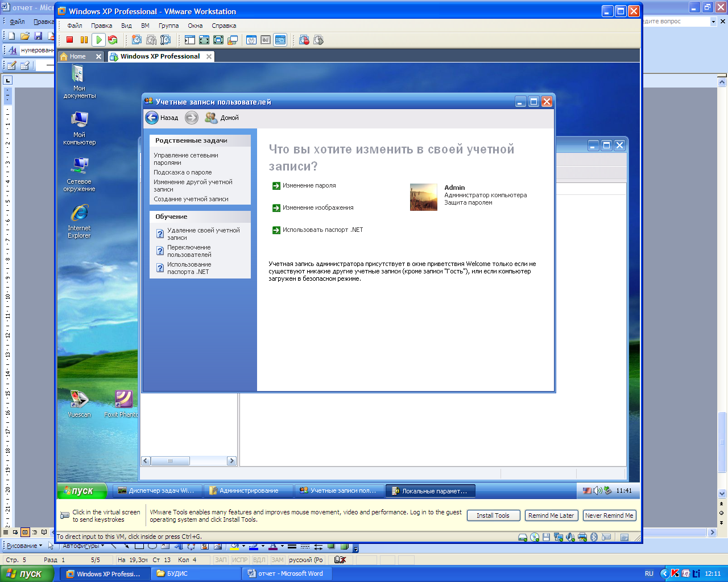Open the Автофигуры dropdown in Word
728x582 pixels.
tap(83, 546)
